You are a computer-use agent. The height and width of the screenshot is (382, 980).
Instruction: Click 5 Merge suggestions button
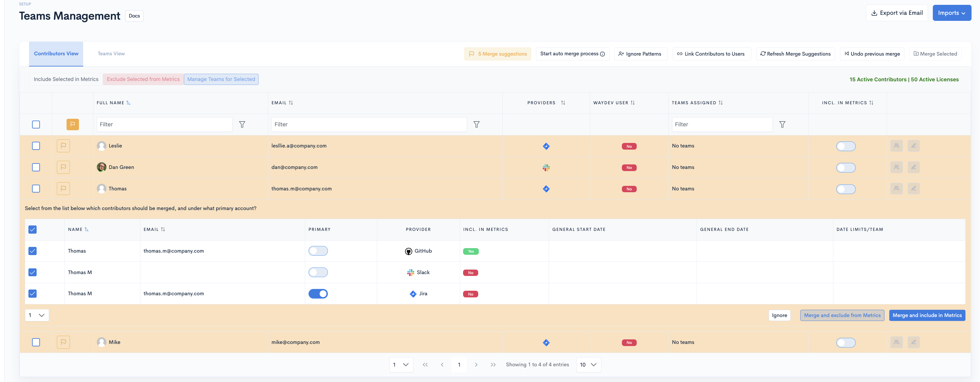pyautogui.click(x=497, y=54)
